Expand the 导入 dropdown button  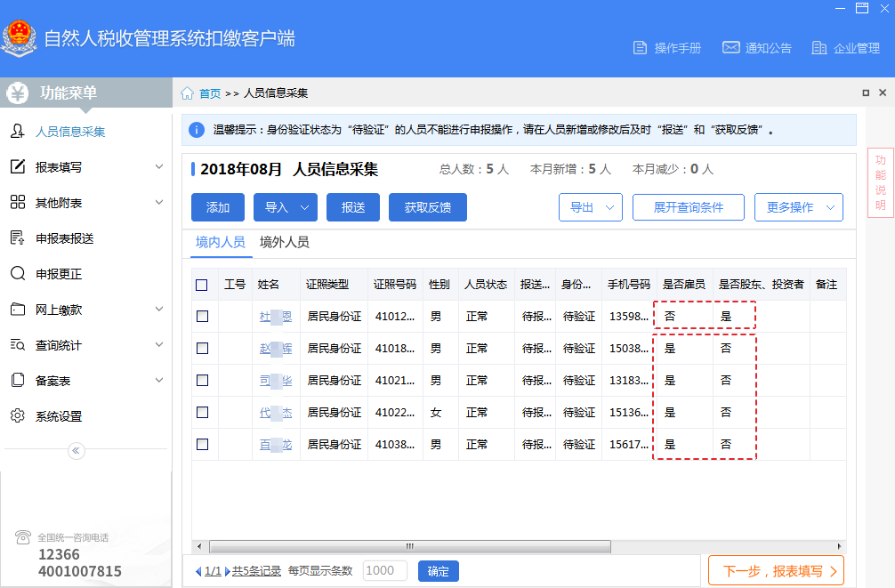pos(286,207)
